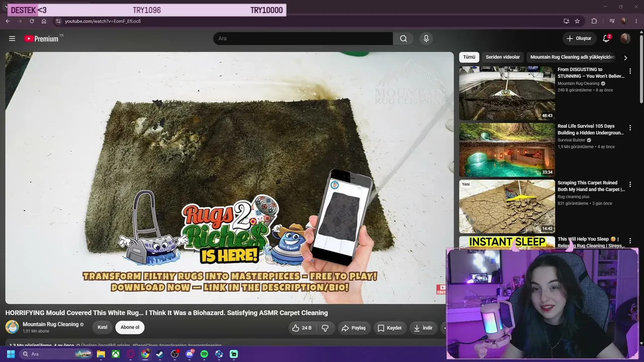Select the 'Mountain Rug Cleaning adlı yükleyiciden' chip
This screenshot has height=362, width=644.
(x=573, y=57)
